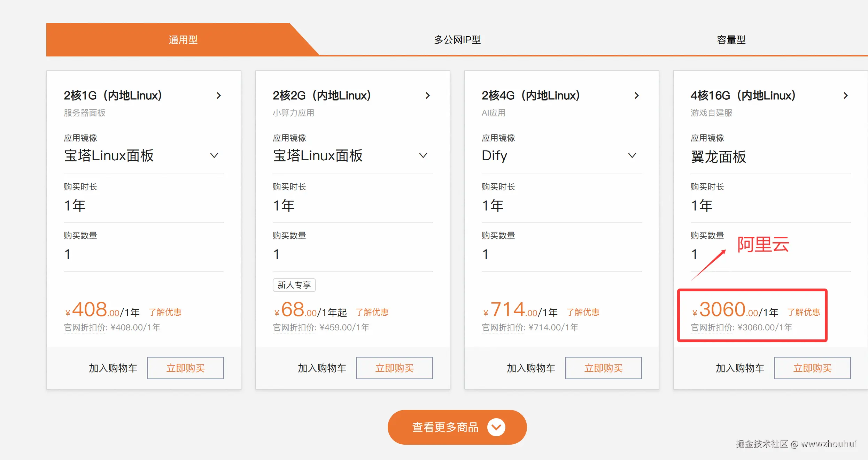Open the 2核2G plan details arrow
The width and height of the screenshot is (868, 460).
tap(428, 95)
